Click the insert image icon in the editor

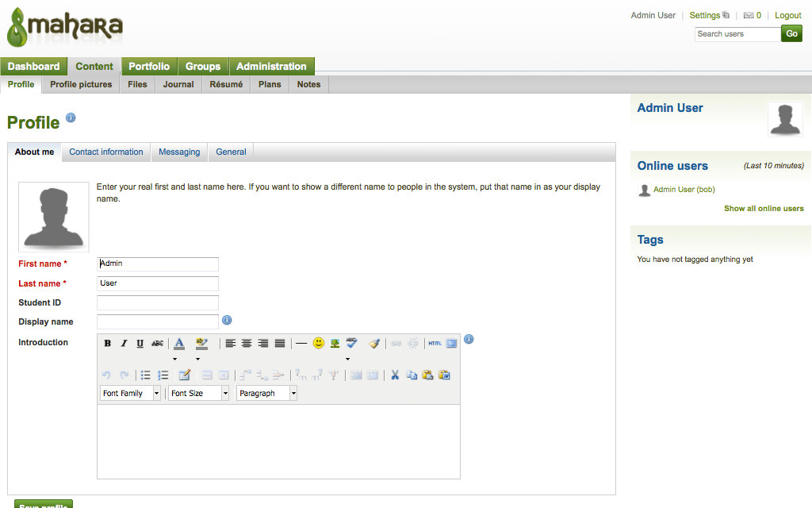(x=335, y=344)
